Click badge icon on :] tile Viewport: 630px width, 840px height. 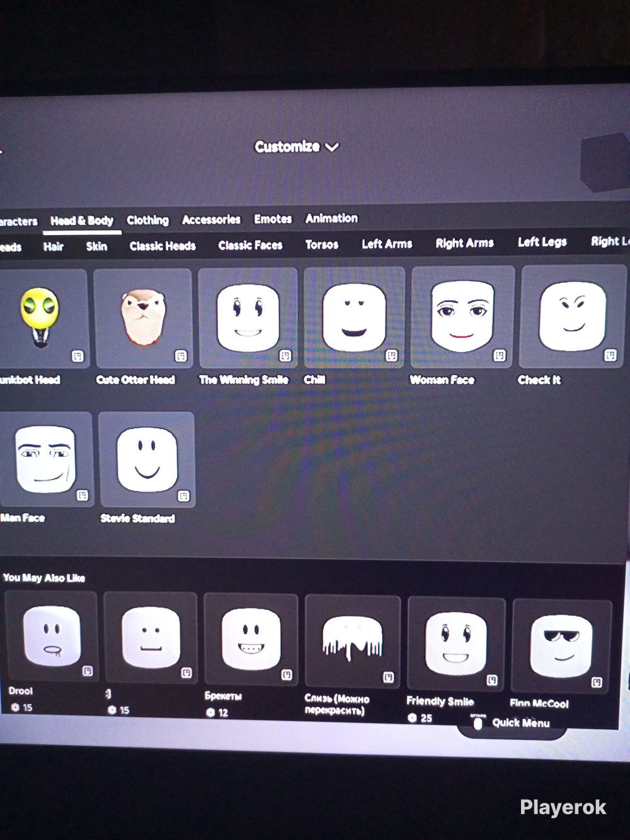coord(186,673)
